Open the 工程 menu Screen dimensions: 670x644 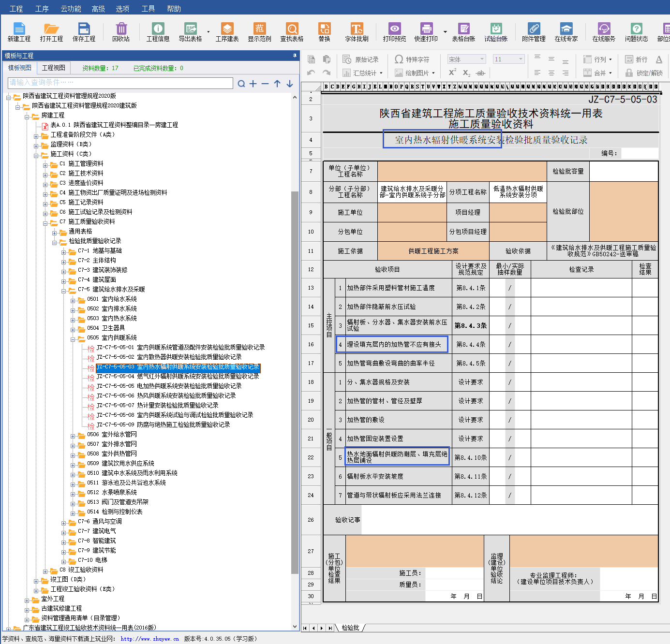coord(16,9)
